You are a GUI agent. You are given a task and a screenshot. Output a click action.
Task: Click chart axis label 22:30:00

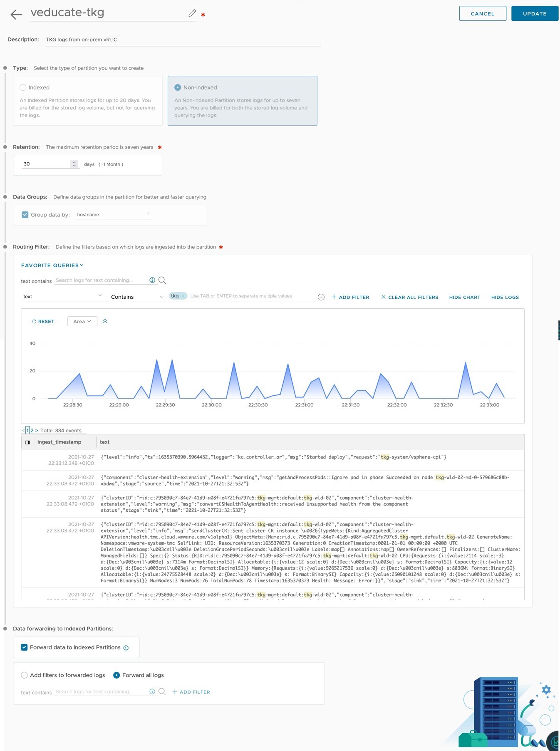[212, 405]
